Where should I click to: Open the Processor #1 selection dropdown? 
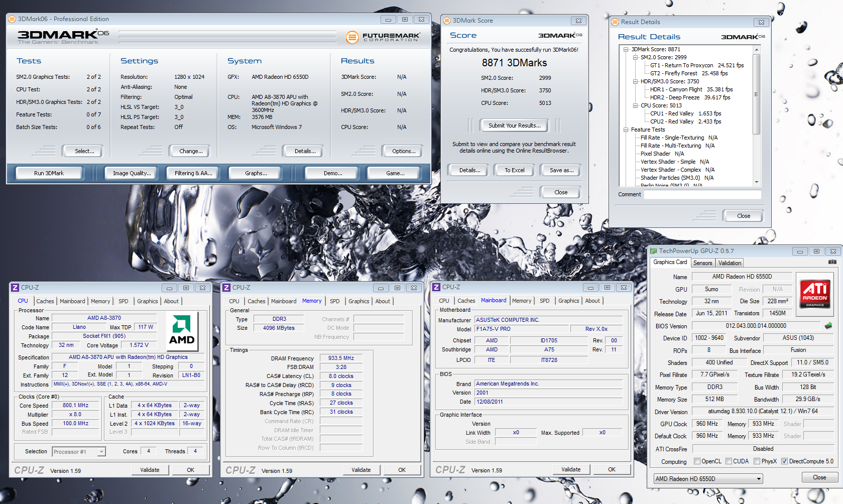(x=79, y=452)
